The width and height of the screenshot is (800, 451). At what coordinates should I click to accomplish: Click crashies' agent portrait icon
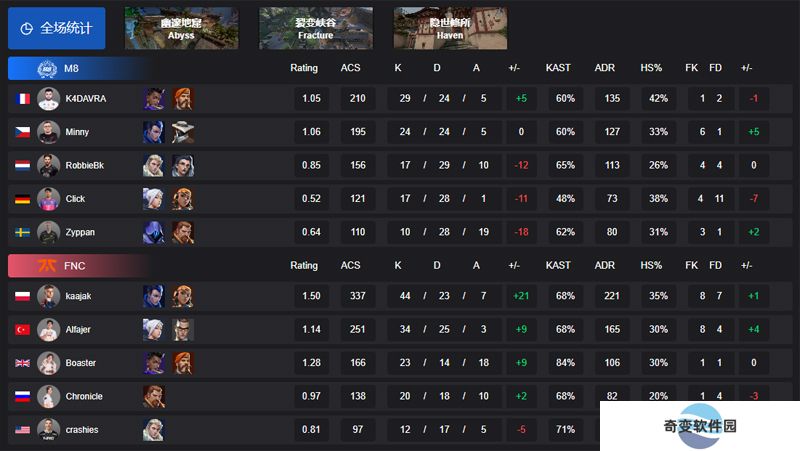click(154, 430)
